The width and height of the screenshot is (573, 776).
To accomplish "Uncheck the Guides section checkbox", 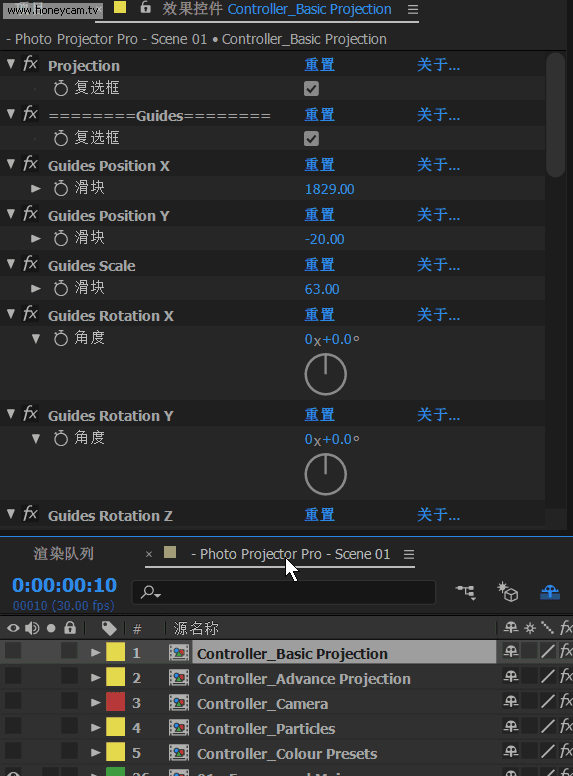I will [311, 139].
